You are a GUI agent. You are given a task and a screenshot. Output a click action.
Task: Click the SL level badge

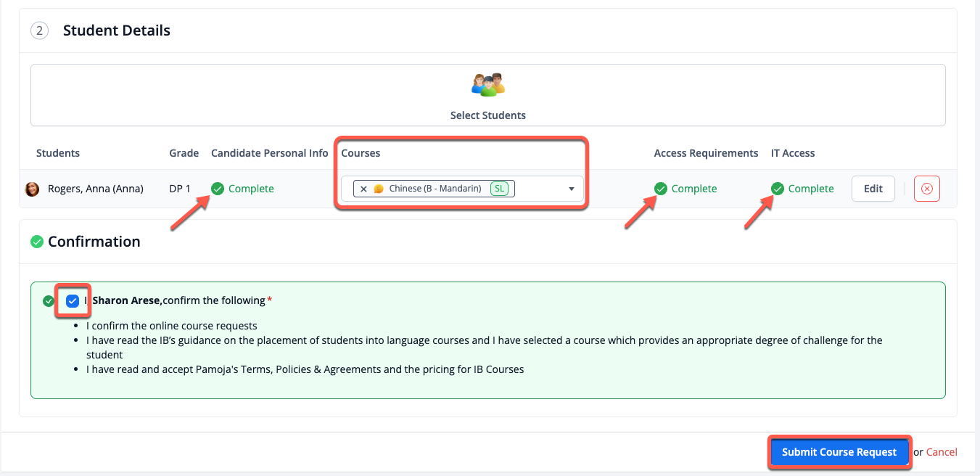click(499, 189)
